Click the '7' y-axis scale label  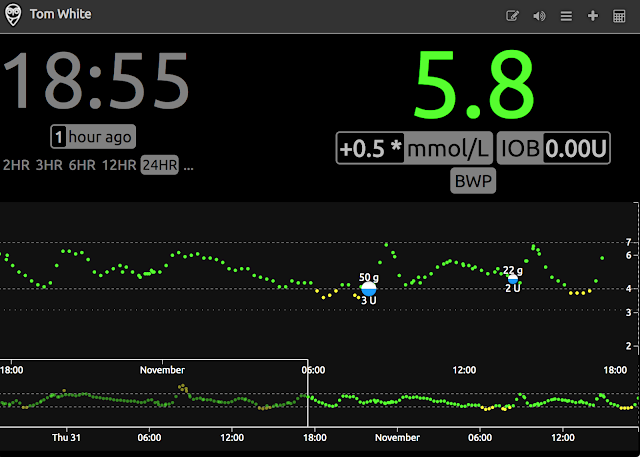point(629,242)
